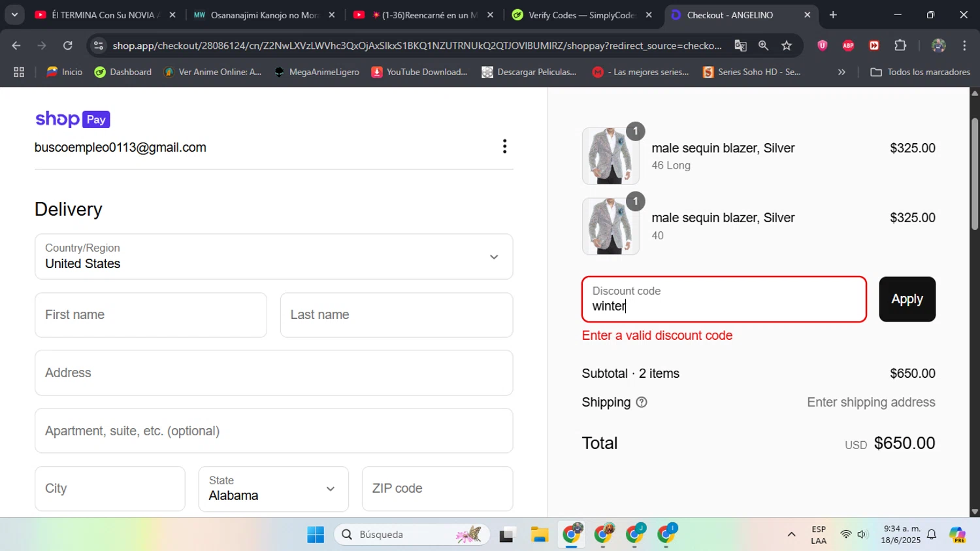Reload the checkout page
Screen dimensions: 980x551
coord(68,46)
